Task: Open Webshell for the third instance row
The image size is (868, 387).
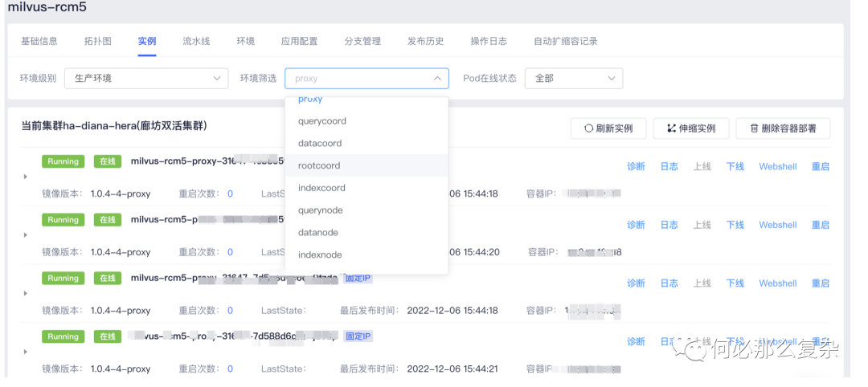Action: click(x=778, y=283)
